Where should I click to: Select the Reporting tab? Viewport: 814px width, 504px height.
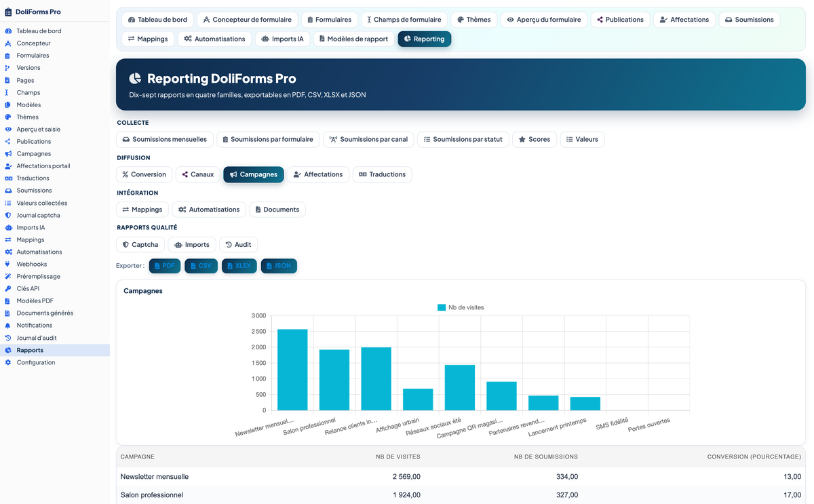coord(424,39)
